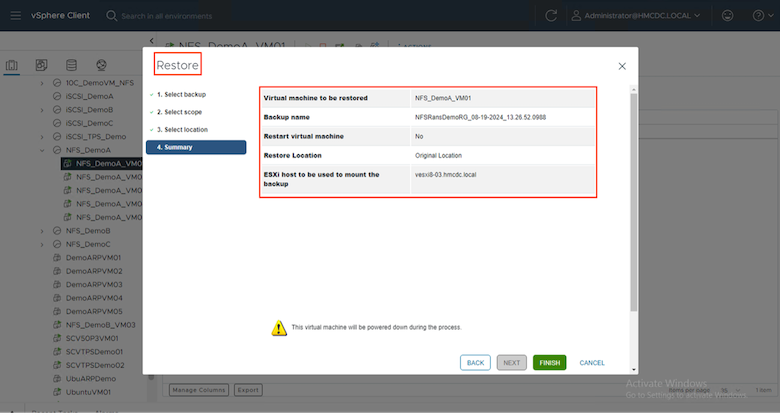Collapse the inventory sidebar panel arrow
The image size is (780, 415).
(x=151, y=41)
